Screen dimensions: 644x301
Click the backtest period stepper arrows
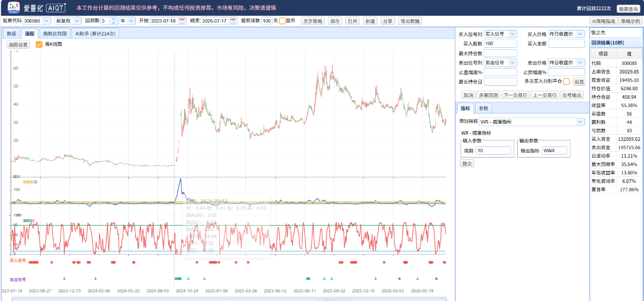pos(114,21)
